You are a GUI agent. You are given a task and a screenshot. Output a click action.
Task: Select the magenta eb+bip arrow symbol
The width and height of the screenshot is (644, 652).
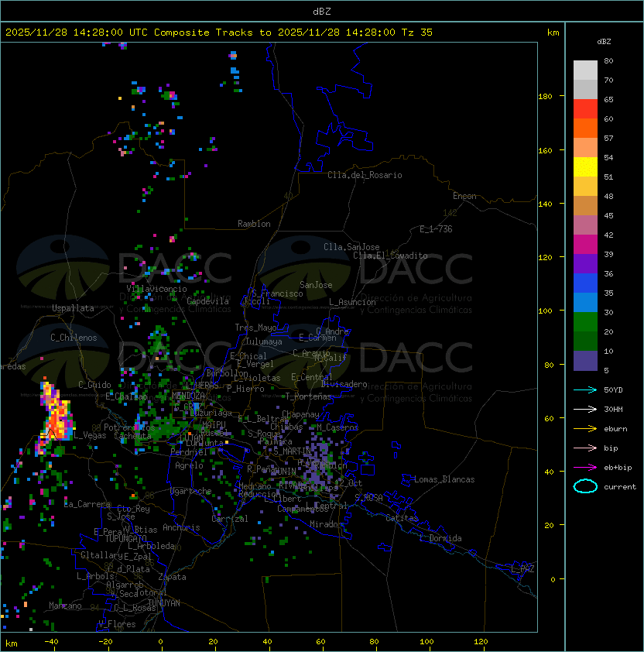click(585, 468)
